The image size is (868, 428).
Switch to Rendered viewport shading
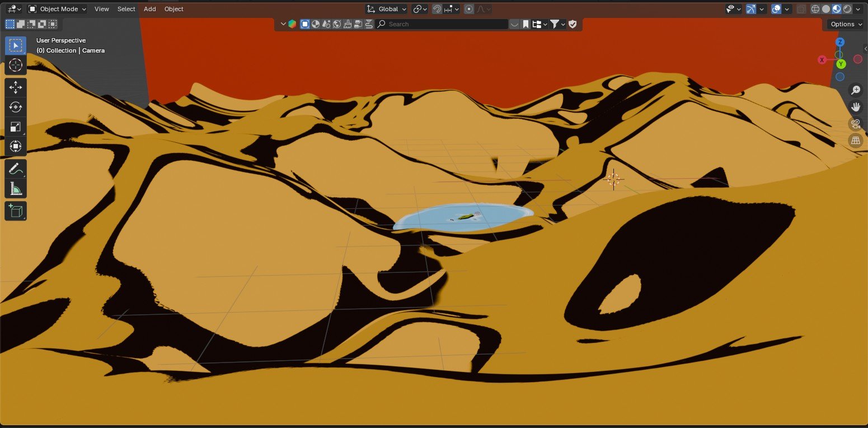[x=847, y=9]
